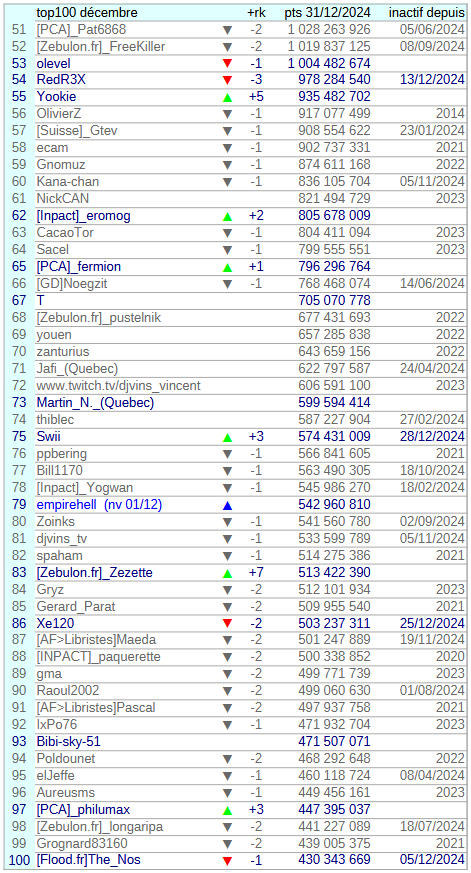This screenshot has width=471, height=873.
Task: Click the blue up arrow beside empirehell
Action: [x=227, y=506]
